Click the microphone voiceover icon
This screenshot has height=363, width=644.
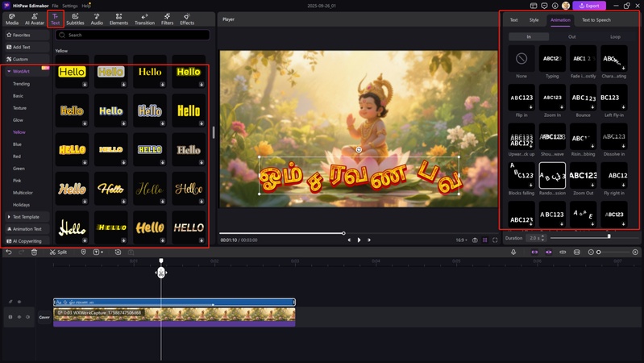[513, 252]
